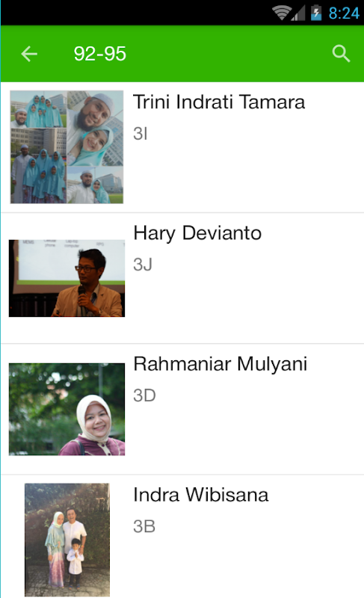Select the name Trini Indrati Tamara
364x598 pixels.
(x=219, y=102)
